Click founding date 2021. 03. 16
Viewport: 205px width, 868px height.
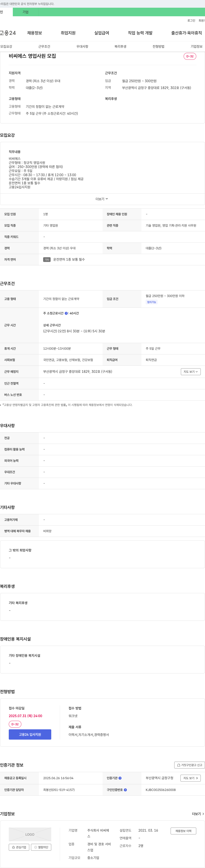pos(148,831)
